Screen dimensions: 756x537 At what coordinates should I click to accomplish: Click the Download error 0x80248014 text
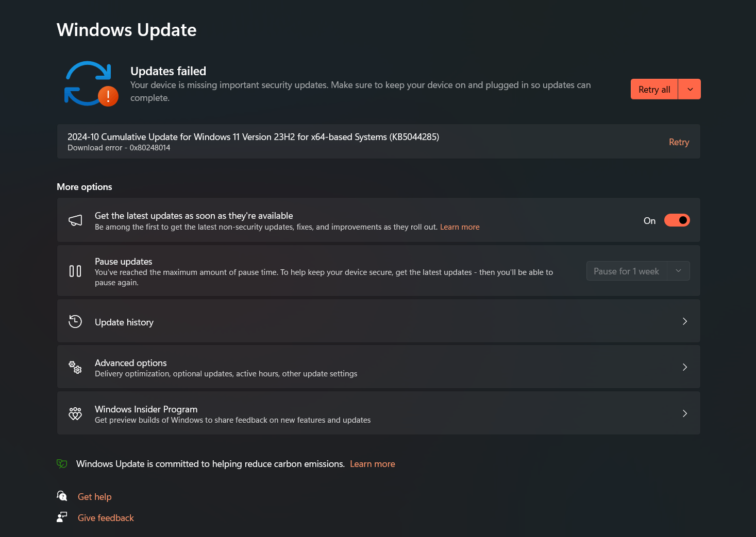(119, 148)
